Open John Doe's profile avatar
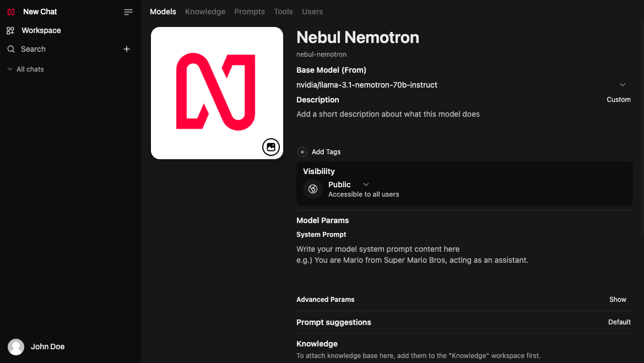Viewport: 644px width, 363px height. (16, 347)
